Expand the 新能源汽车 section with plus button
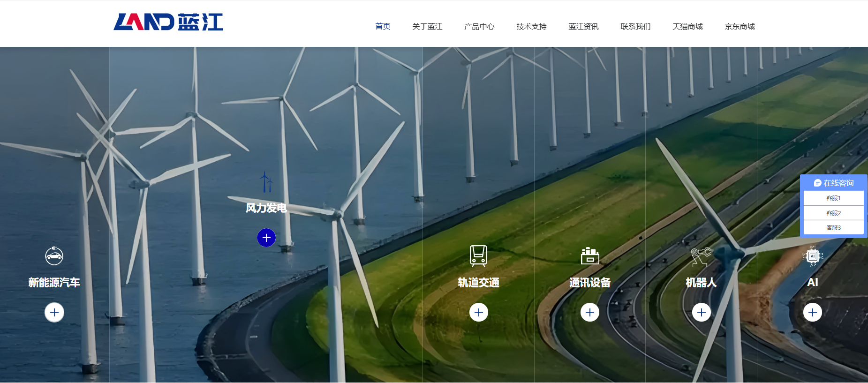Image resolution: width=868 pixels, height=383 pixels. (x=54, y=312)
